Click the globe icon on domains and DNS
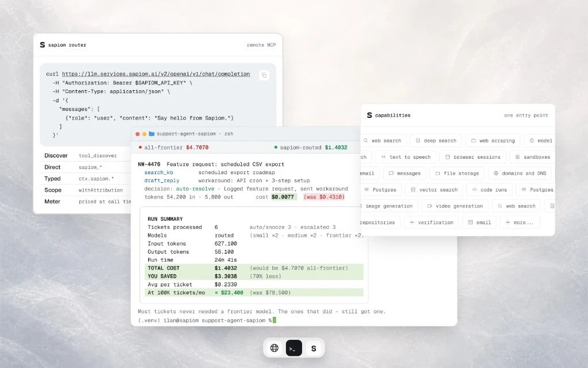The image size is (588, 368). tap(496, 174)
